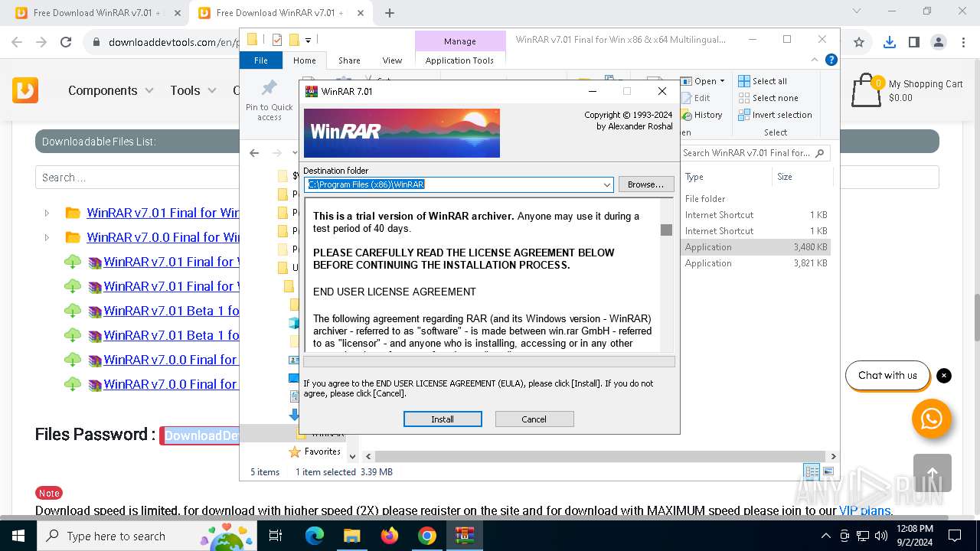Switch Explorer to large icons view
Screen dimensions: 980x551
coord(828,471)
